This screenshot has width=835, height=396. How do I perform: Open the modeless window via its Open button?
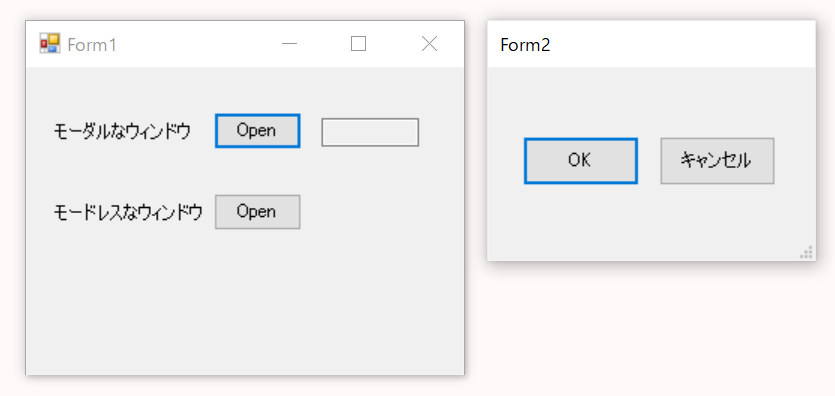[258, 212]
